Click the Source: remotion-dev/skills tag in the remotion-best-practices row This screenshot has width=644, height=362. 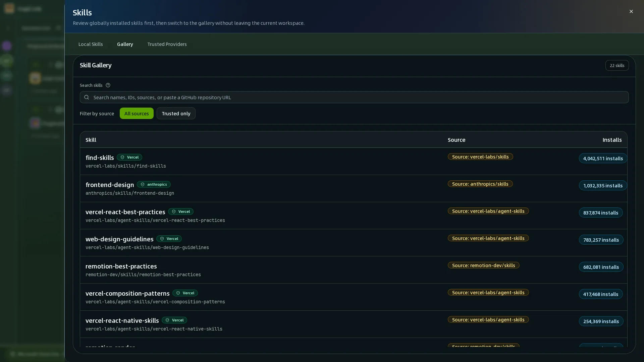point(484,265)
